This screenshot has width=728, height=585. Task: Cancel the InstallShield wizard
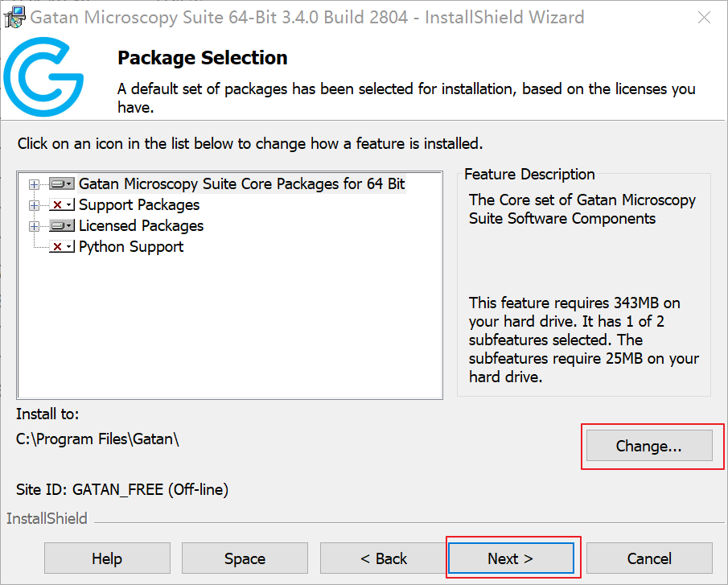pyautogui.click(x=649, y=558)
